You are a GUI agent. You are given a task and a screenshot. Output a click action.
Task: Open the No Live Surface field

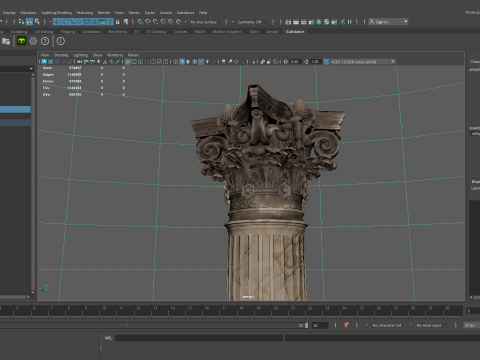click(204, 22)
